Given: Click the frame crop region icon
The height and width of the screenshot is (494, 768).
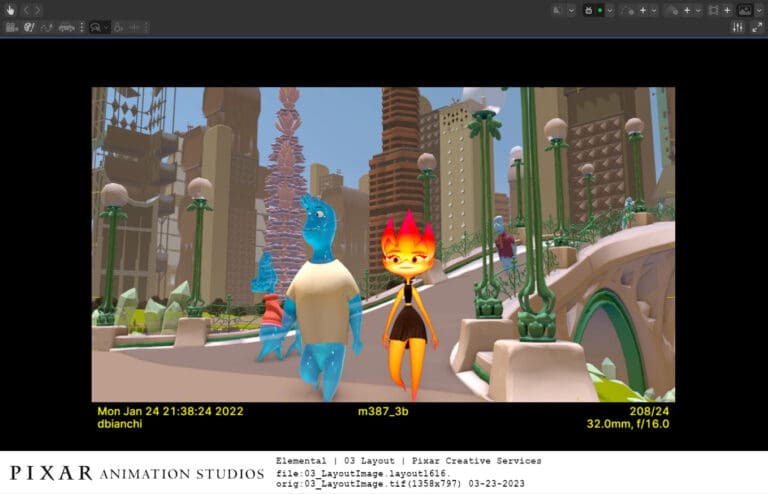Looking at the screenshot, I should point(714,10).
